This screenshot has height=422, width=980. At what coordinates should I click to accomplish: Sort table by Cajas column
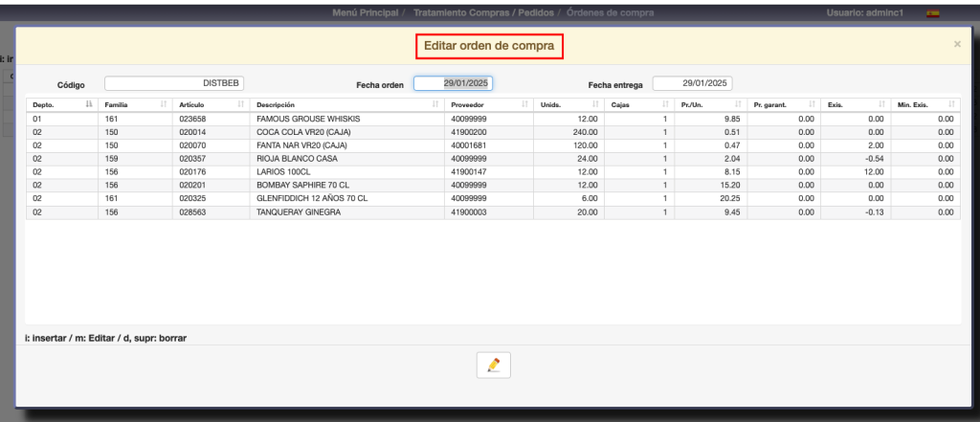638,104
